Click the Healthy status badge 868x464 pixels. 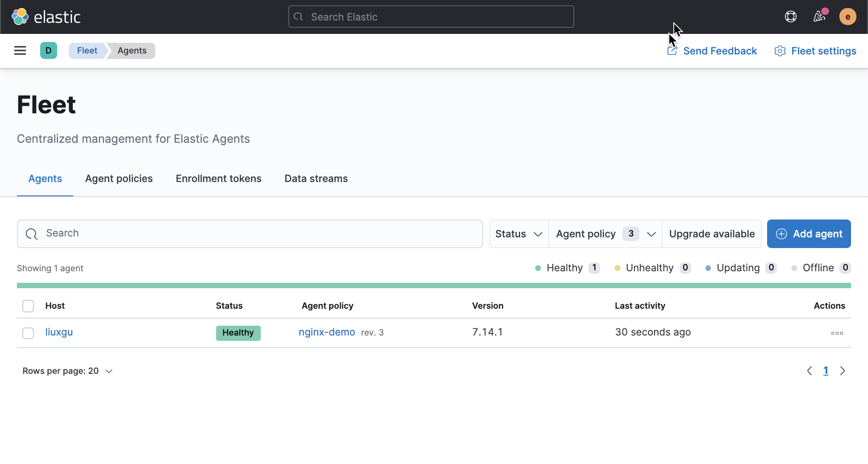(238, 333)
